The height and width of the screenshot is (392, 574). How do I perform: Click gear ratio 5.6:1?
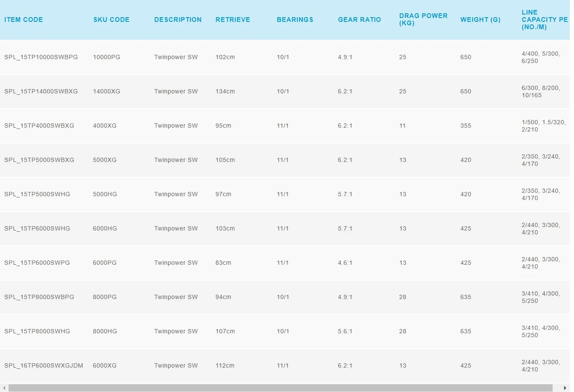(x=345, y=331)
